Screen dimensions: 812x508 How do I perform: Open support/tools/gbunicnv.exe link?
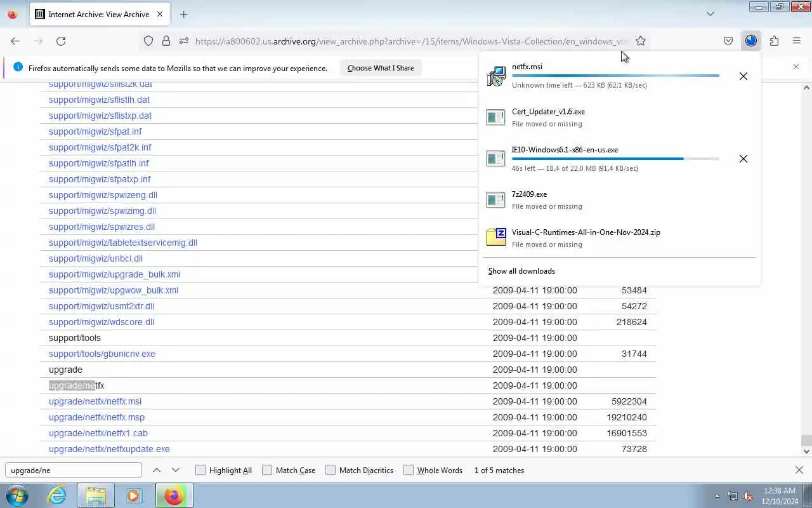click(x=102, y=354)
